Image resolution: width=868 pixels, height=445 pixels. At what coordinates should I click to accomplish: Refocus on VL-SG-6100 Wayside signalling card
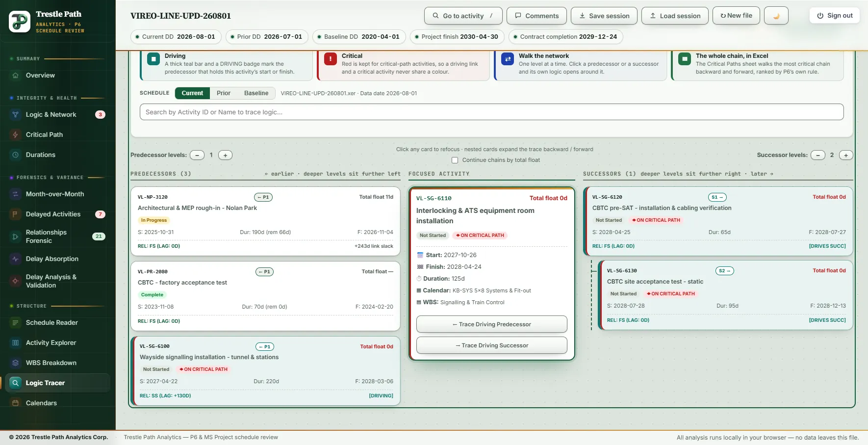[x=266, y=371]
